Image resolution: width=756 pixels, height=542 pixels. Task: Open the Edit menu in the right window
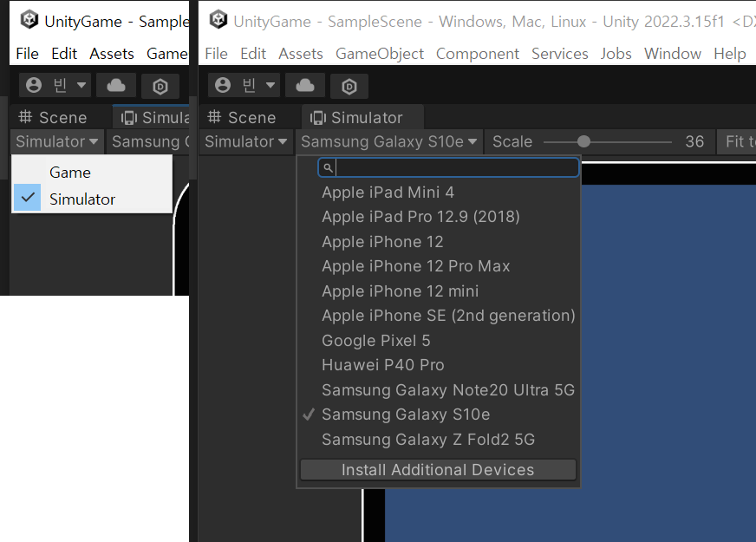pyautogui.click(x=253, y=54)
